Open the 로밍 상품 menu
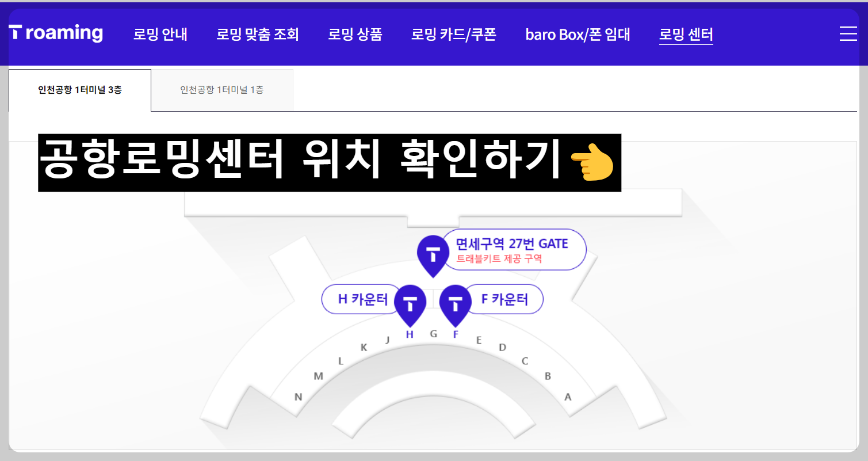Viewport: 868px width, 461px height. click(x=355, y=34)
